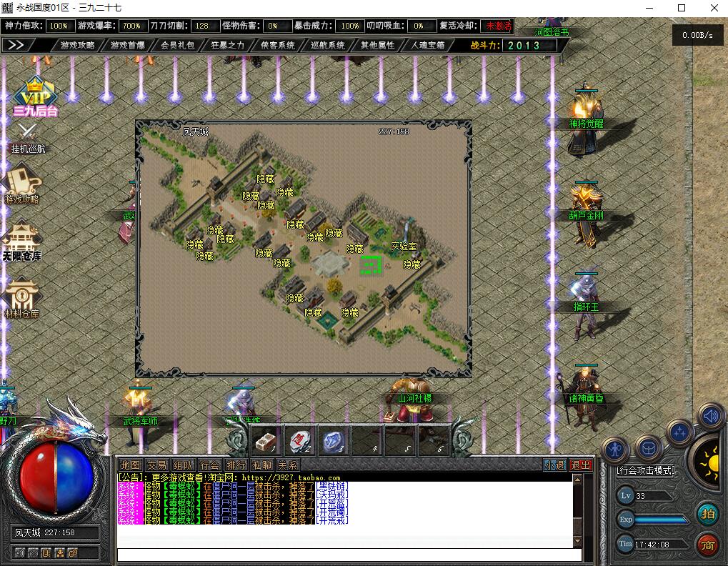The width and height of the screenshot is (728, 566).
Task: Use the blue crystal item in slot 3
Action: point(333,442)
